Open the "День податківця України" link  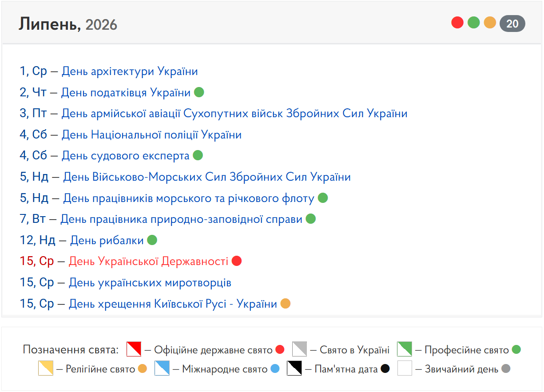click(x=126, y=93)
